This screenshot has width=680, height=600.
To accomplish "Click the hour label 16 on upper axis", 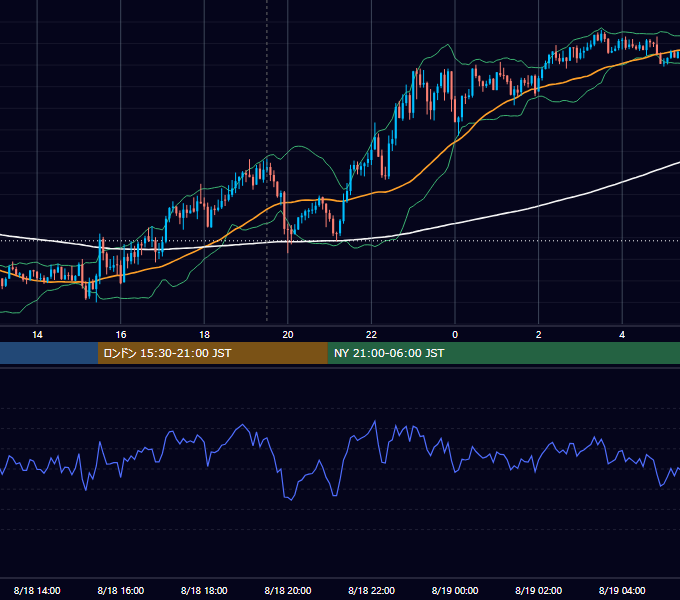I will [x=121, y=335].
